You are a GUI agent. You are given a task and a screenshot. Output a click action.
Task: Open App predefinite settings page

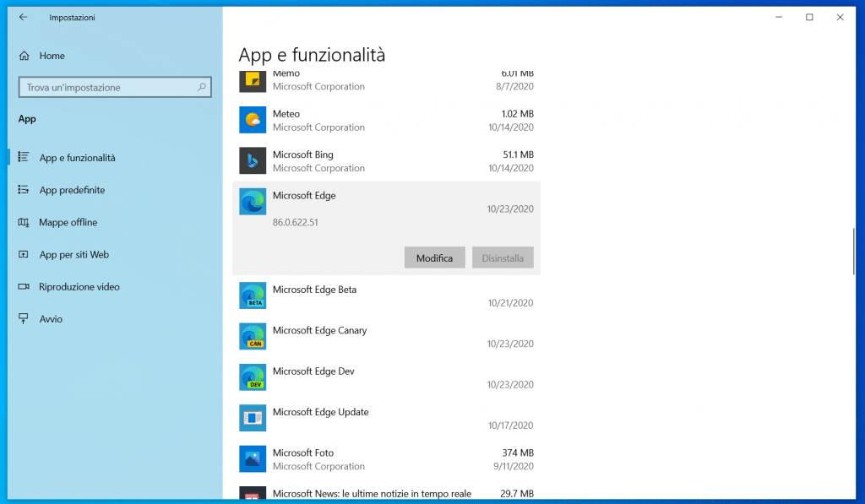[x=72, y=190]
